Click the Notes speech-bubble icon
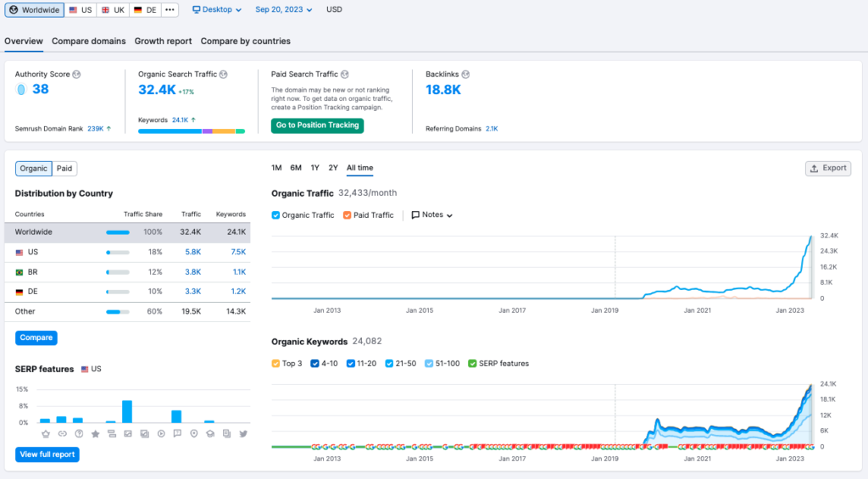This screenshot has width=868, height=479. click(x=415, y=214)
